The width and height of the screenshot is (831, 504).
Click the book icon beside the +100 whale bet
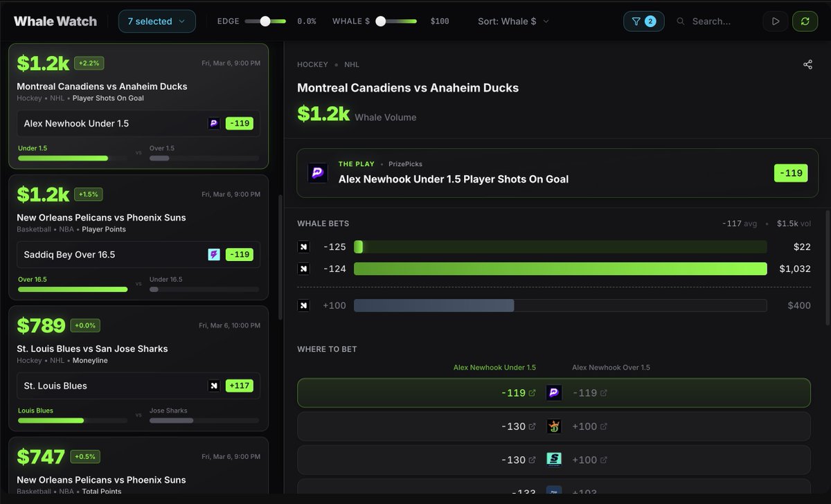pyautogui.click(x=303, y=305)
